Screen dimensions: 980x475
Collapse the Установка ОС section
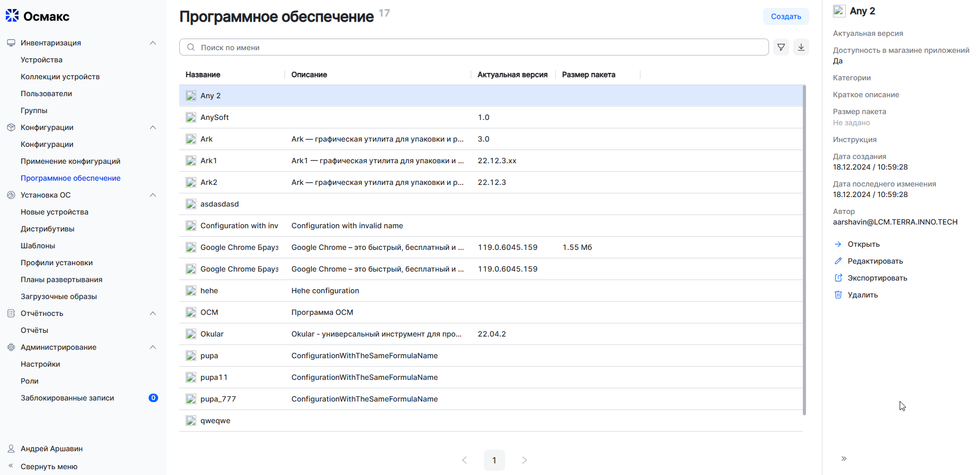tap(153, 195)
